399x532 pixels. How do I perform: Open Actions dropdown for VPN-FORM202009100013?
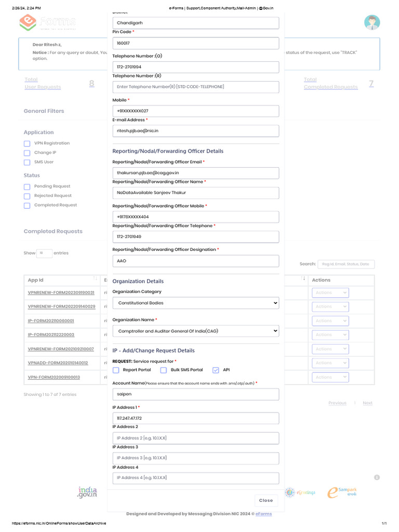(330, 377)
